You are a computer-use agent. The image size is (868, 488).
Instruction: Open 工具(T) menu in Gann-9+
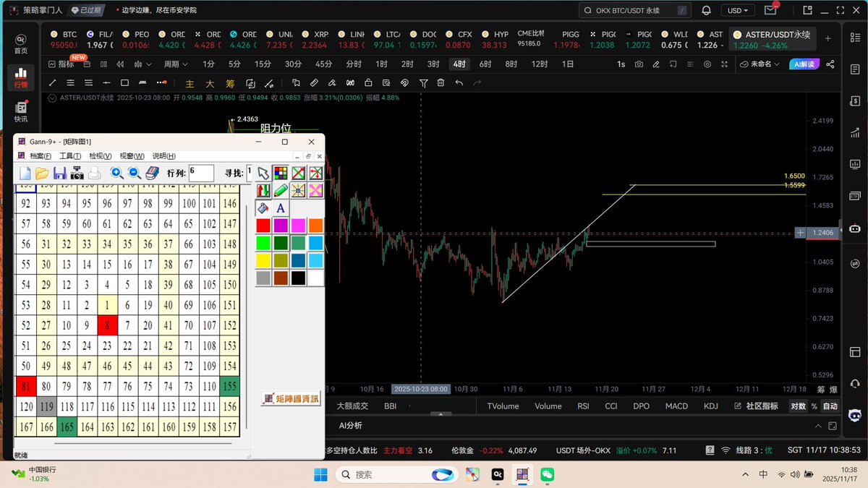[71, 156]
